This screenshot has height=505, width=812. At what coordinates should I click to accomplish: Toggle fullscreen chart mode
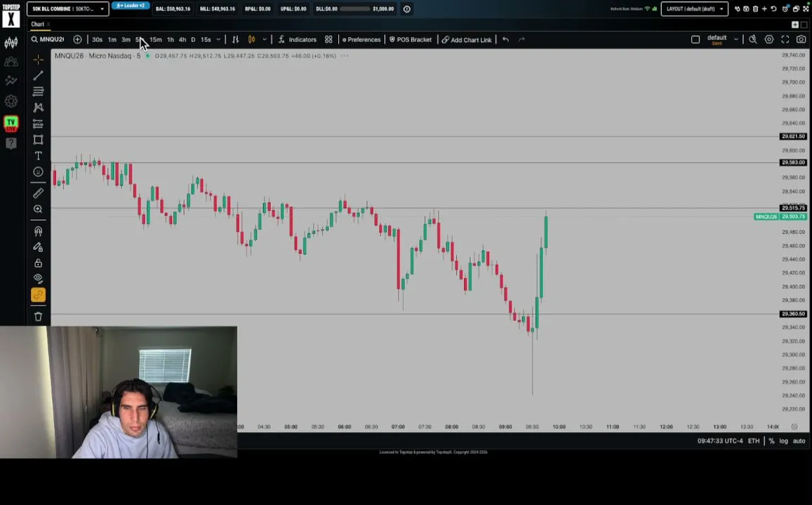coord(785,39)
